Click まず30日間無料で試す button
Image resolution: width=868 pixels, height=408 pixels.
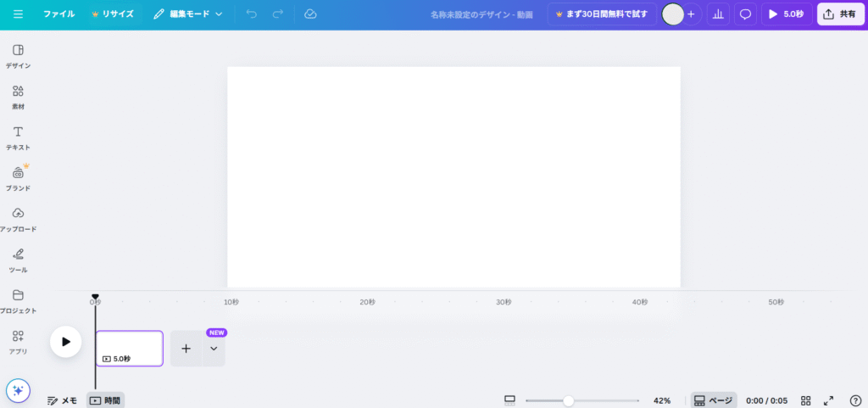(x=603, y=14)
